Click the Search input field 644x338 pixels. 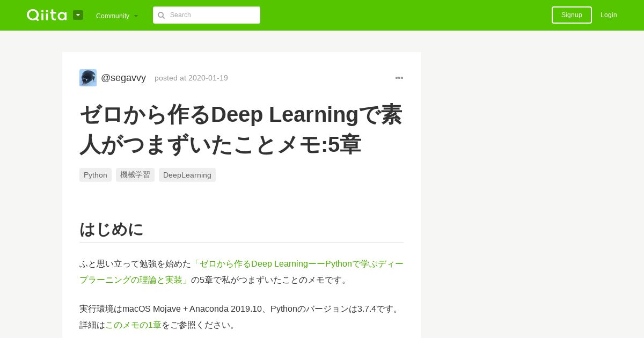pos(207,15)
